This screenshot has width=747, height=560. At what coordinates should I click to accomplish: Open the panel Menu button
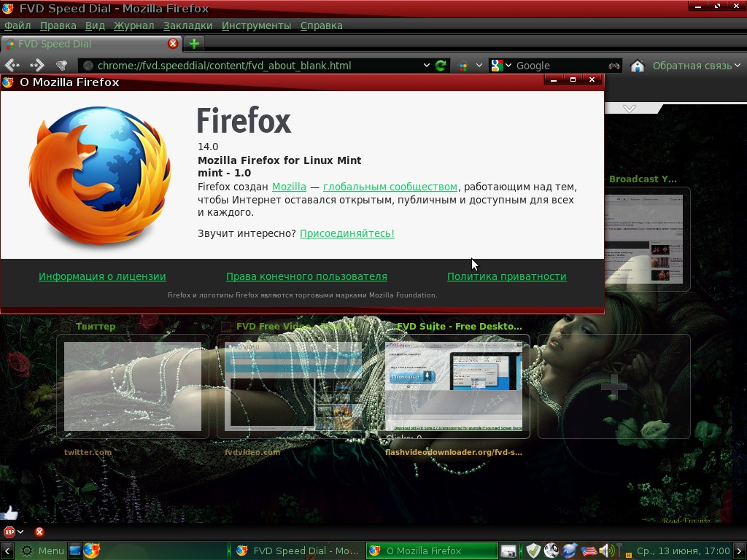tap(42, 551)
